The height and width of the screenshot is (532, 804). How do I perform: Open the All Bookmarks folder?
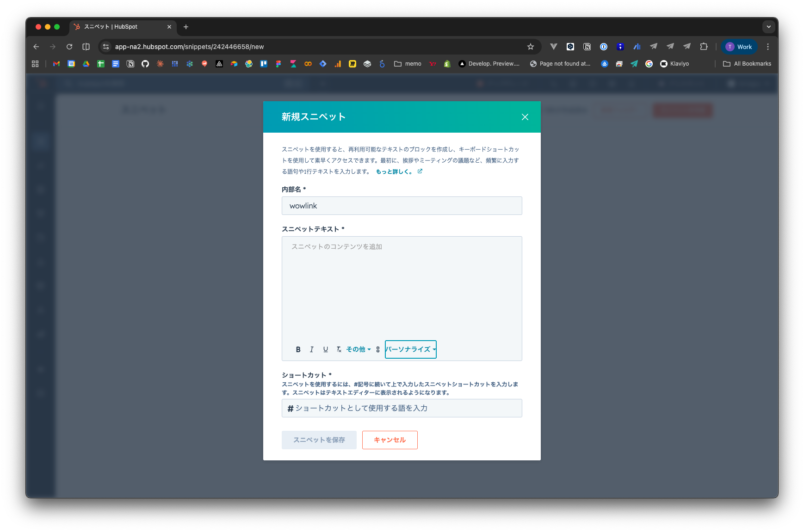(x=747, y=64)
